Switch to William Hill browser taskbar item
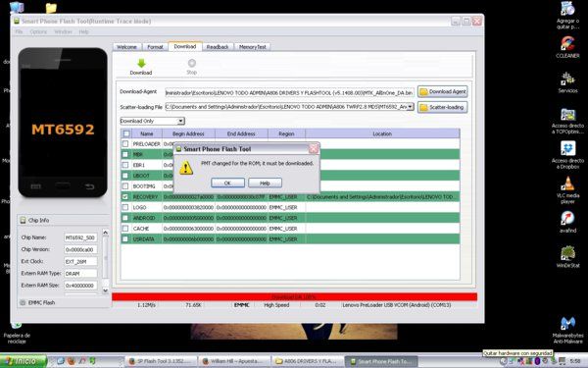 tap(233, 361)
